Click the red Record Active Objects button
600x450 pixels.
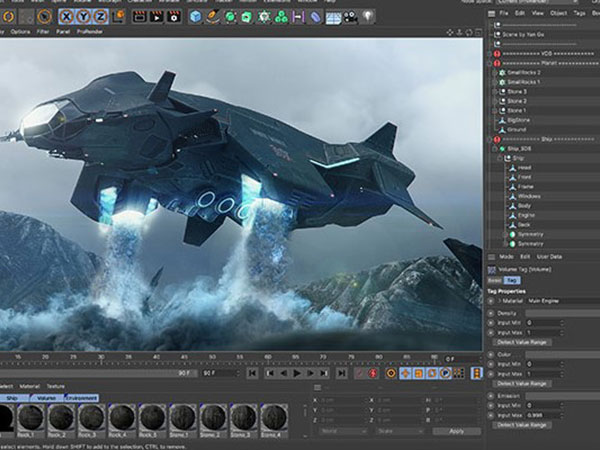tap(373, 373)
